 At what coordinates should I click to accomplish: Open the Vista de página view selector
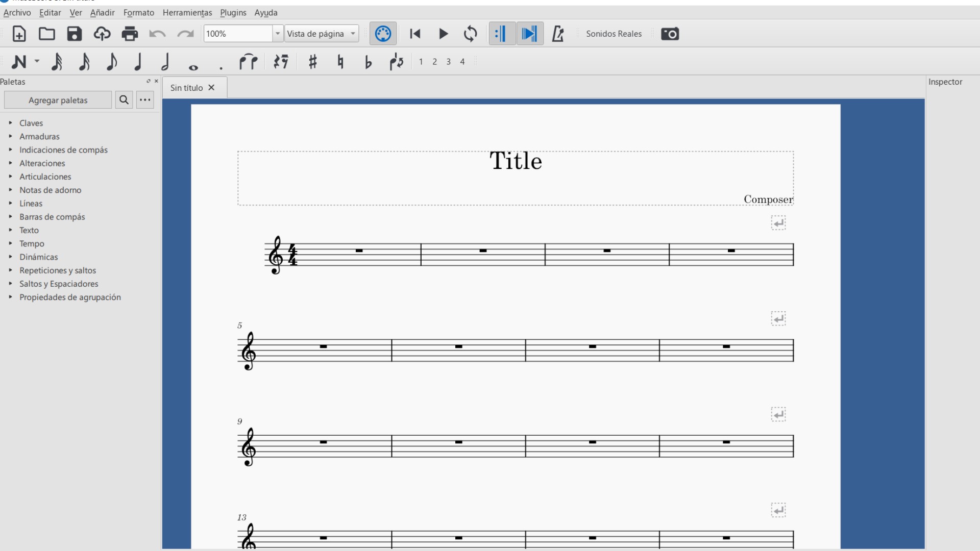(321, 34)
